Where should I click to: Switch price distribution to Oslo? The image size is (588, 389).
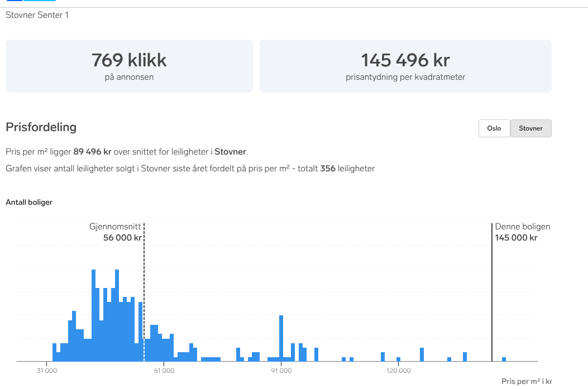pos(494,128)
